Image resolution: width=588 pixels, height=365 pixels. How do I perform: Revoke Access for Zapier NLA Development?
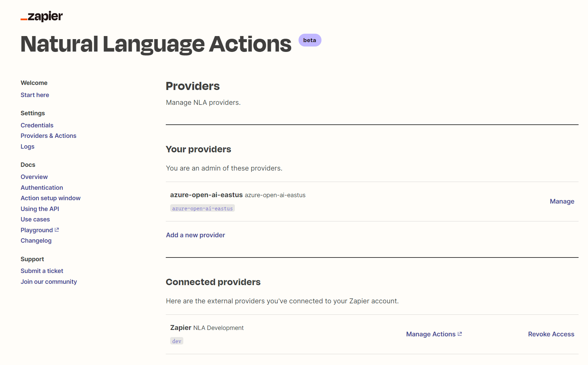pos(551,334)
